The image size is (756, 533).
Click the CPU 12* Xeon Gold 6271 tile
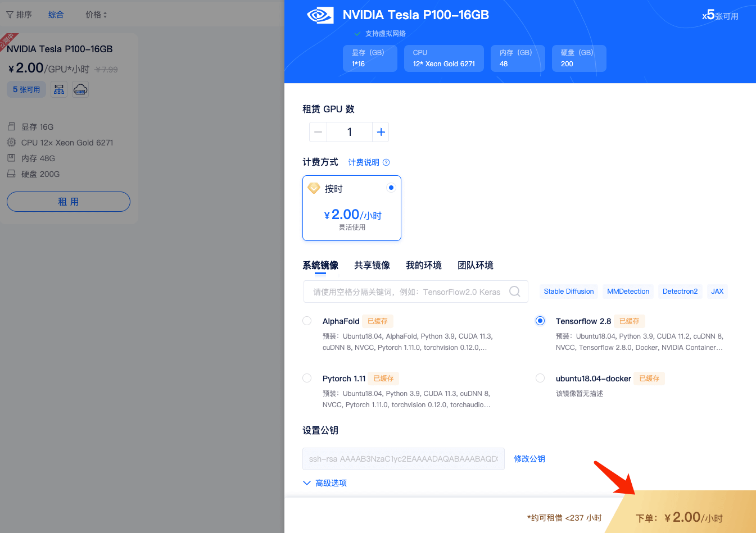click(x=444, y=58)
